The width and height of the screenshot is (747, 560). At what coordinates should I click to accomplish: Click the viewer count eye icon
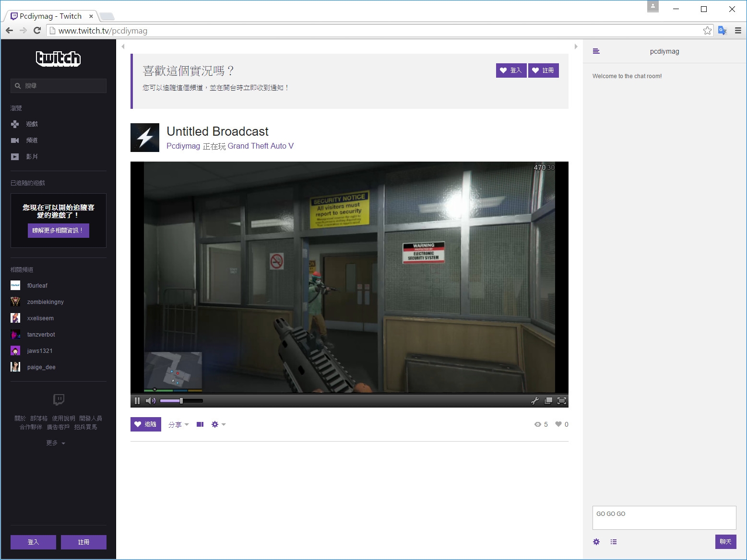(x=538, y=424)
